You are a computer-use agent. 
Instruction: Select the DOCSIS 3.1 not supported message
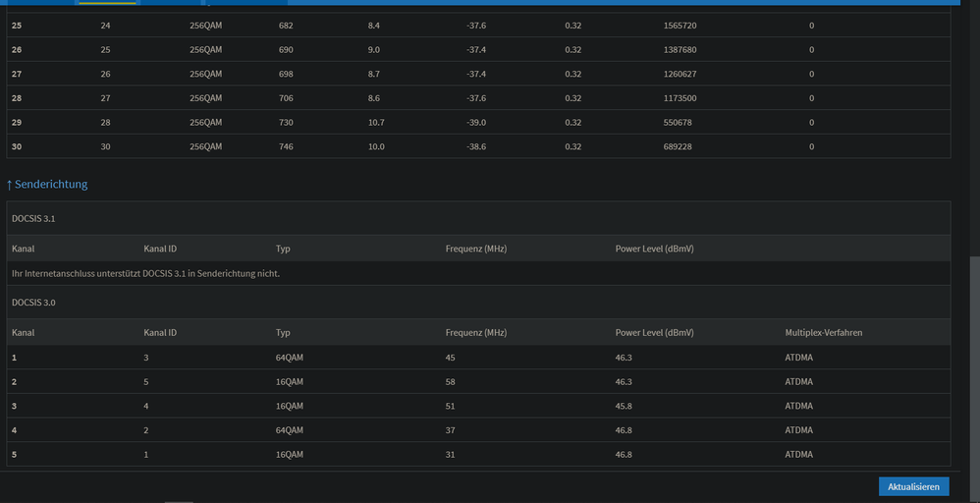(145, 273)
